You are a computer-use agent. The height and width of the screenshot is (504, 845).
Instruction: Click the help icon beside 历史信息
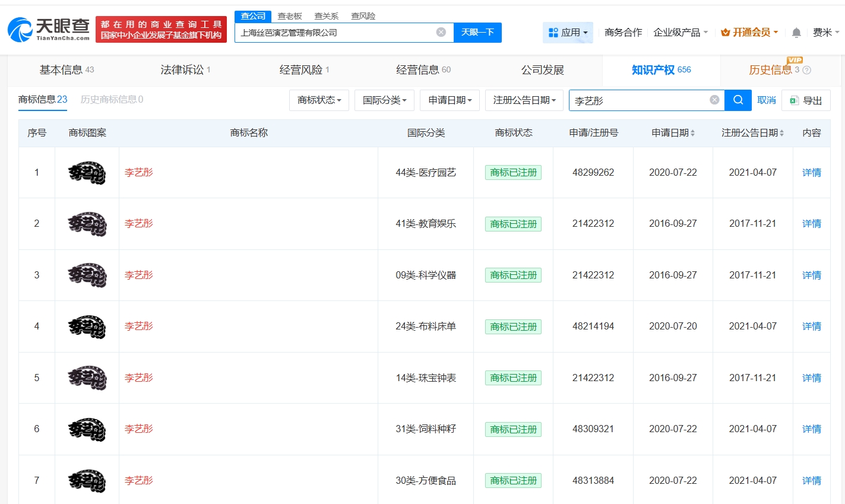pyautogui.click(x=806, y=70)
